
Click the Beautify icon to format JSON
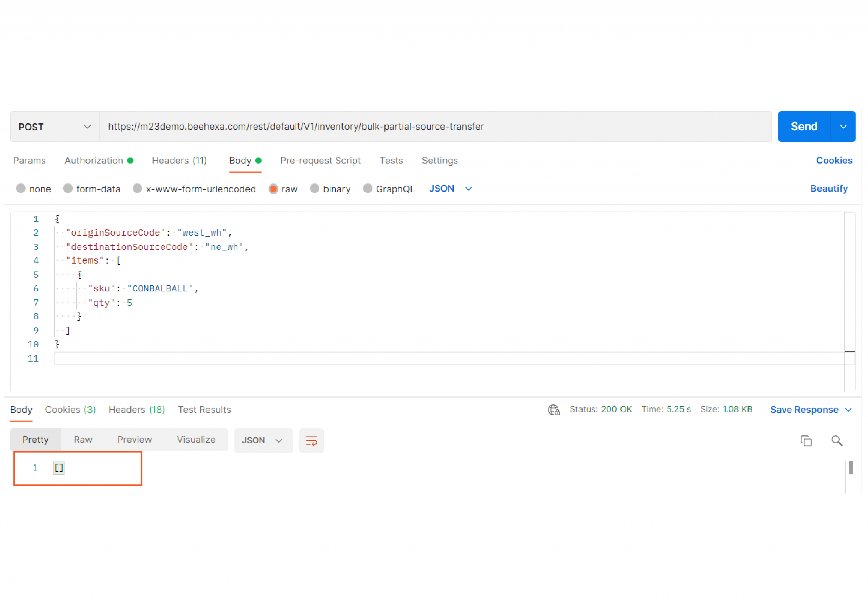tap(830, 189)
